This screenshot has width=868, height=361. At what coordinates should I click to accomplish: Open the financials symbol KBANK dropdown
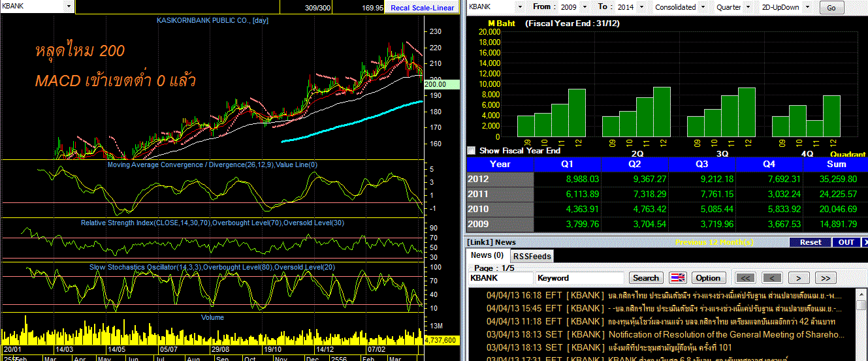pyautogui.click(x=520, y=7)
